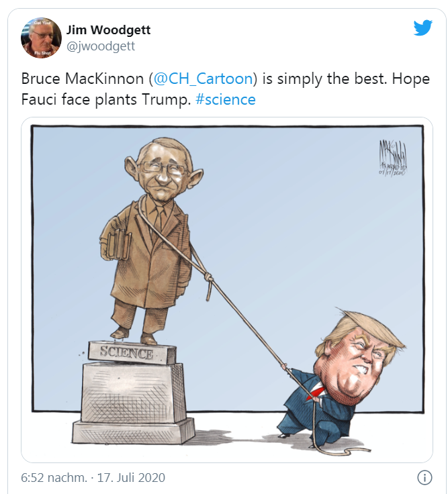
Task: Open Jim Woodgett's profile avatar
Action: pos(41,38)
